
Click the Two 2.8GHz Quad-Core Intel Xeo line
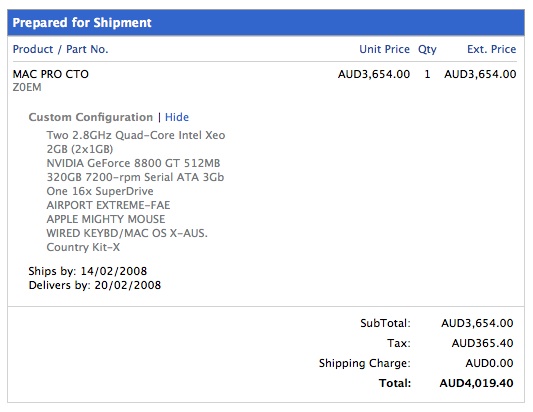pos(136,135)
